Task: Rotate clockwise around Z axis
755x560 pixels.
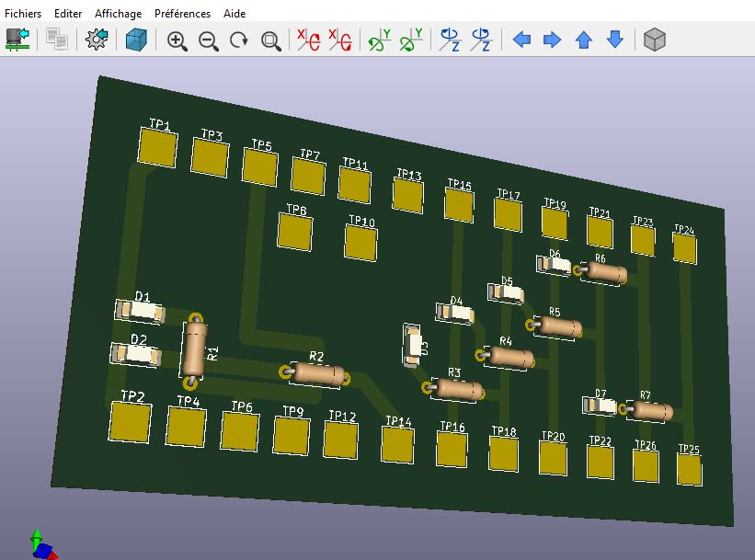Action: 450,40
